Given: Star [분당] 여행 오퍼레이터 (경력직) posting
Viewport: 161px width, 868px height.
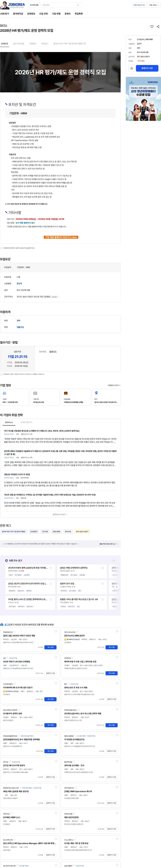Looking at the screenshot, I should 103,568.
